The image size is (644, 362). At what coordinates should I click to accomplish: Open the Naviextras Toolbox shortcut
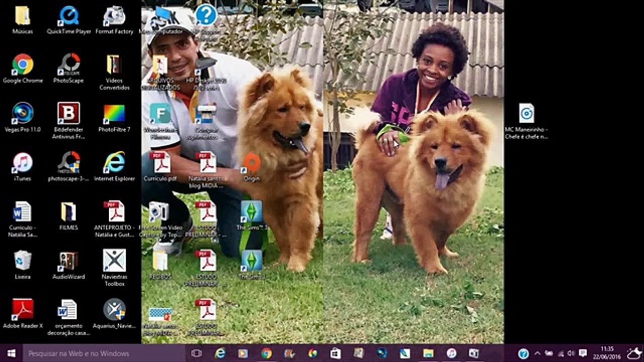point(114,268)
